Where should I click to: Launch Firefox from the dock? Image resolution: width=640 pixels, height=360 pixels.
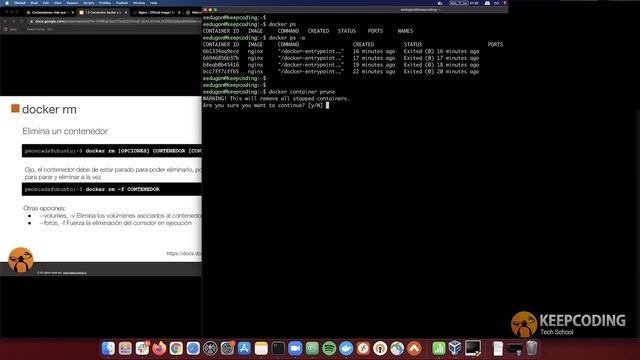[159, 348]
